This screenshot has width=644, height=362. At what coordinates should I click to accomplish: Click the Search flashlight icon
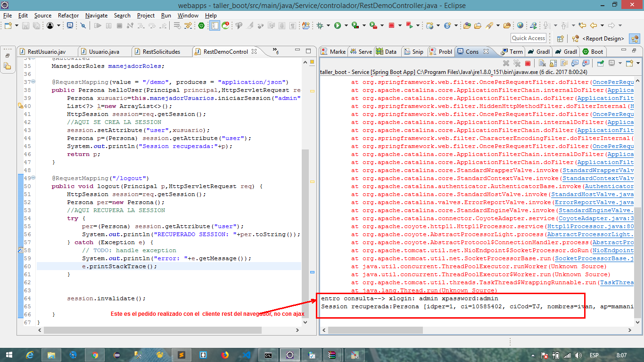(489, 25)
